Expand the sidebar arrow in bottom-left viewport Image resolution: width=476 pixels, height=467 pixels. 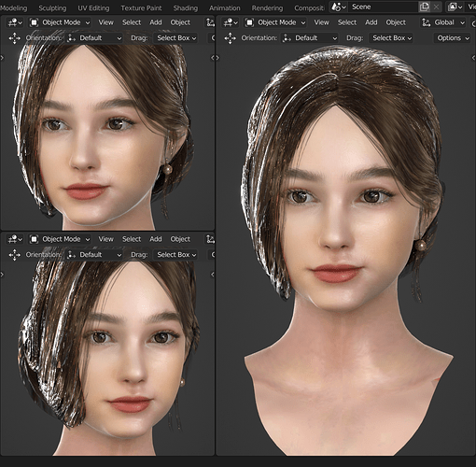coord(213,275)
